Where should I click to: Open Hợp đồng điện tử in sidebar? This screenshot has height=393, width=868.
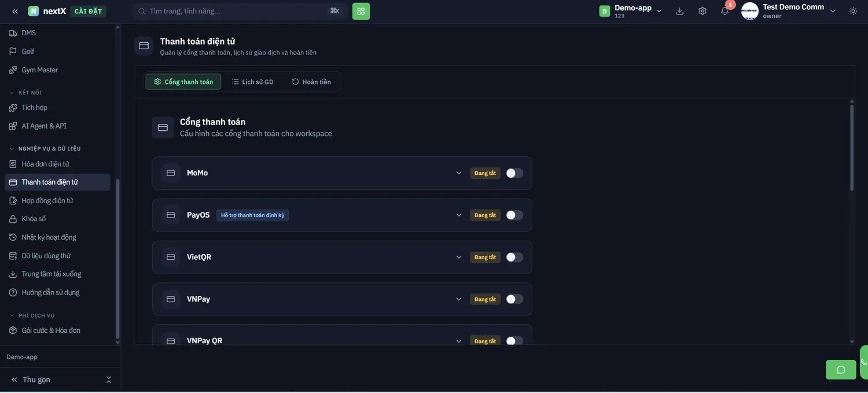pyautogui.click(x=57, y=200)
